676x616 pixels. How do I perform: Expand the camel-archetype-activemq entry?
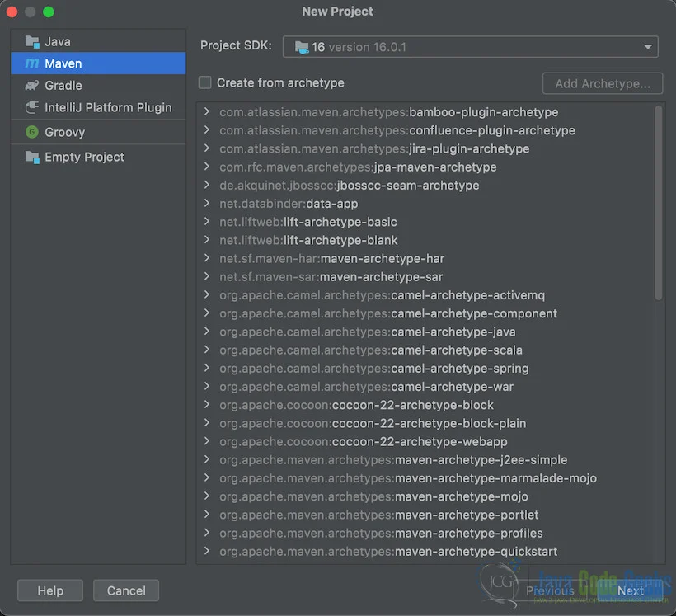point(207,294)
